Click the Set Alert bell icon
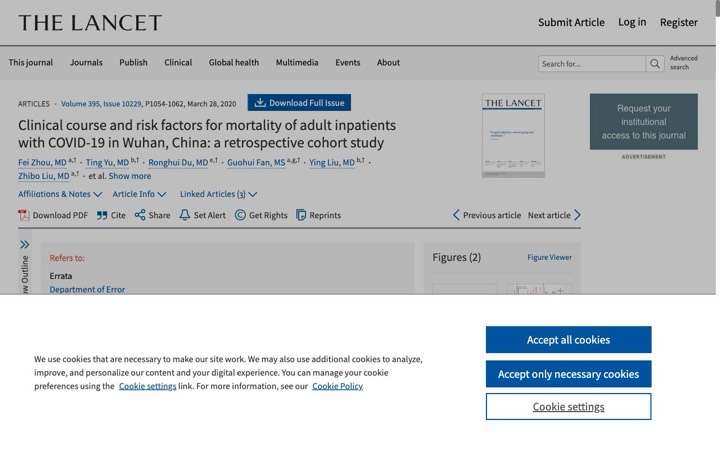 coord(185,215)
